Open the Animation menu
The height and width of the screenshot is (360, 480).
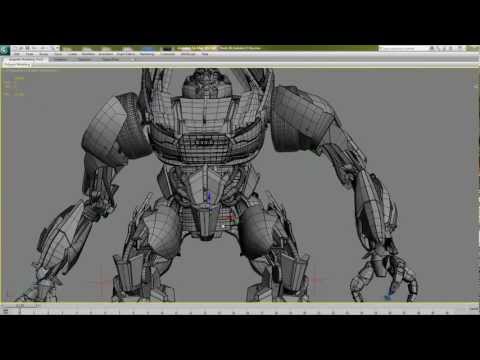tap(106, 54)
